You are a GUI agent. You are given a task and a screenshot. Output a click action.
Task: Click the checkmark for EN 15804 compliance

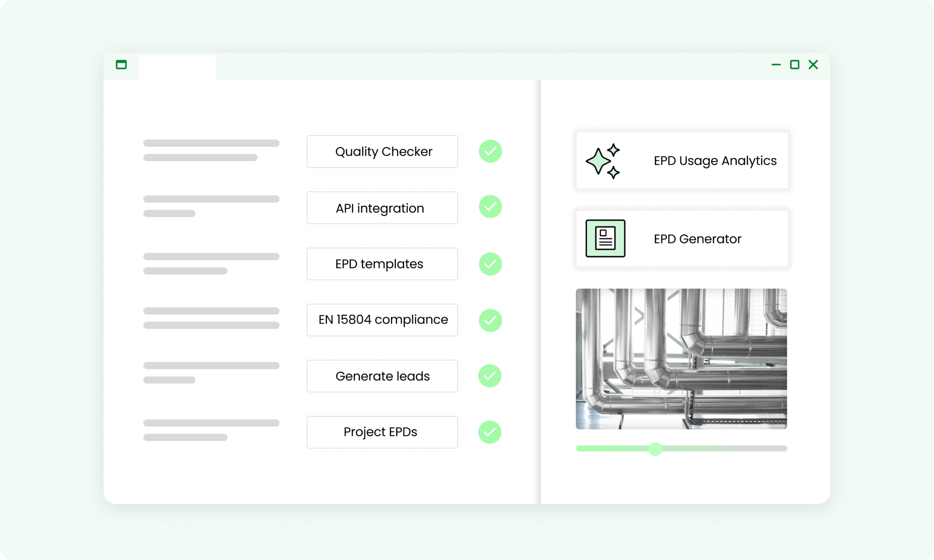point(490,320)
